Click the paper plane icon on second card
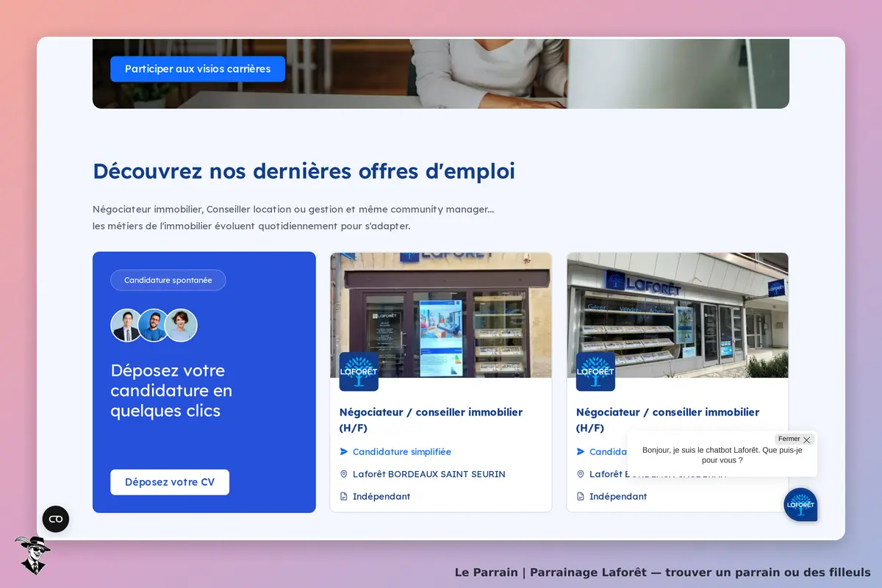The image size is (882, 588). click(x=581, y=452)
